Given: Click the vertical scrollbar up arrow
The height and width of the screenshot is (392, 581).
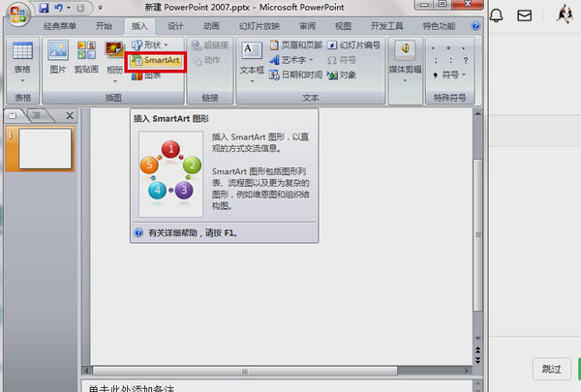Looking at the screenshot, I should coord(478,114).
